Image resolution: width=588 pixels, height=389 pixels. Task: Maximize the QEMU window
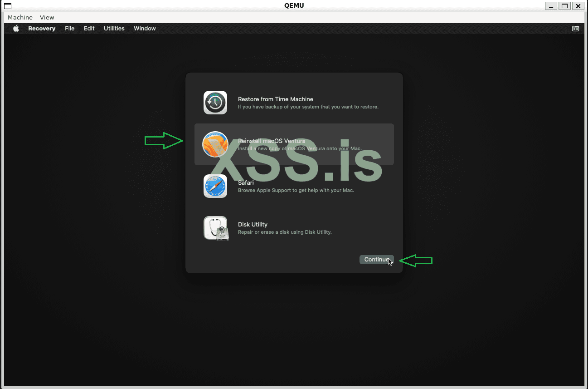[564, 6]
